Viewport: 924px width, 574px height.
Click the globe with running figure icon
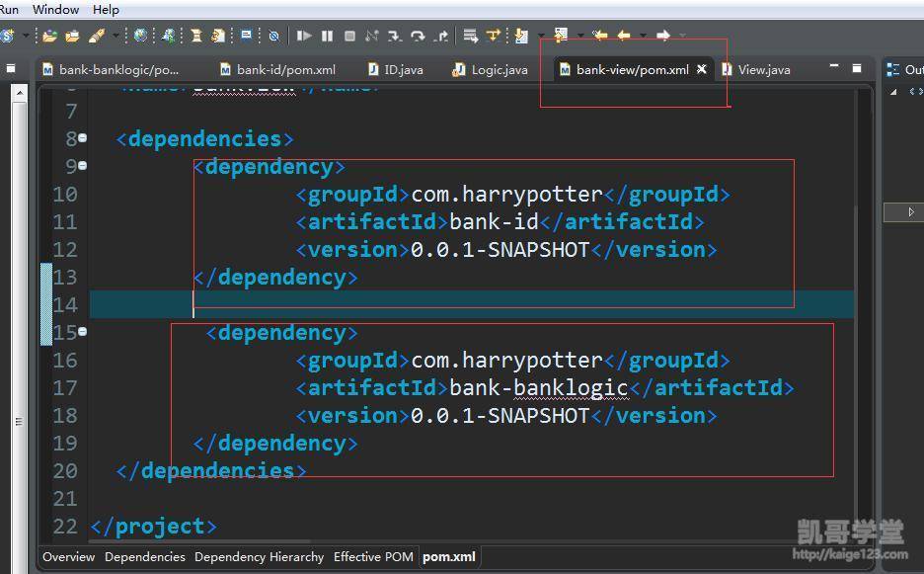[x=169, y=36]
